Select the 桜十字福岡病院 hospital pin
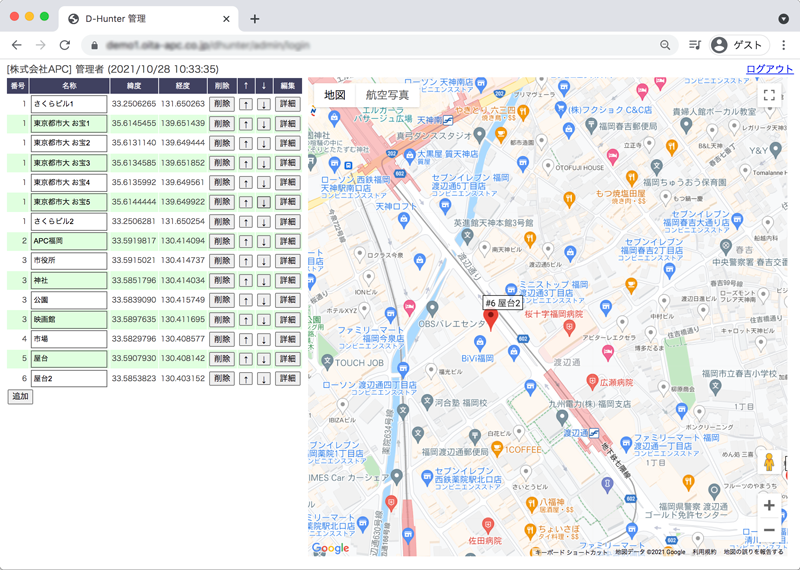This screenshot has height=570, width=800. click(569, 327)
